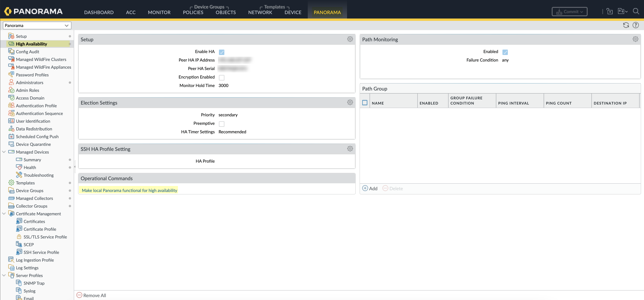Open the Panorama context dropdown
This screenshot has height=300, width=644.
(x=37, y=25)
